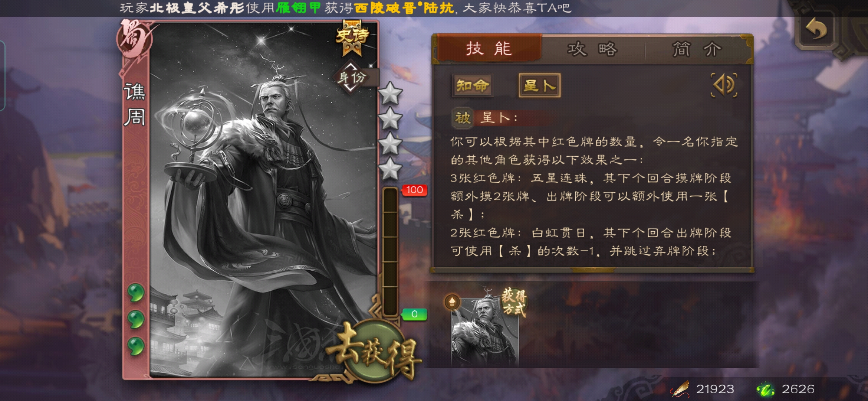Screen dimensions: 868x401
Task: Click the 蜀 faction emblem
Action: (x=134, y=38)
